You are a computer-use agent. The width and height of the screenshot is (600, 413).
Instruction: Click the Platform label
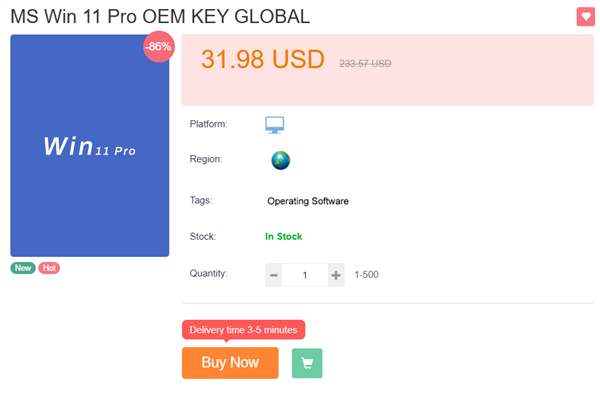(x=208, y=125)
